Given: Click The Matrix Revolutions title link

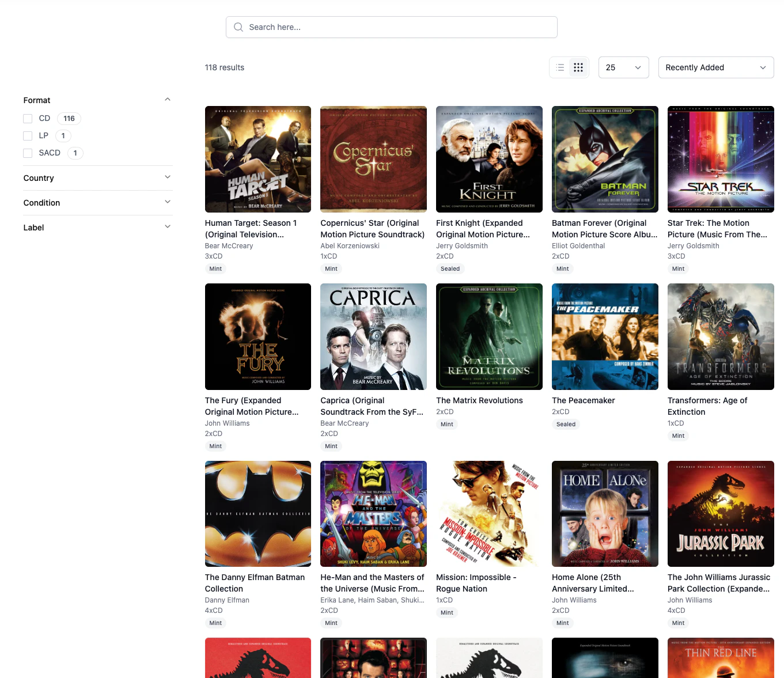Looking at the screenshot, I should [479, 400].
